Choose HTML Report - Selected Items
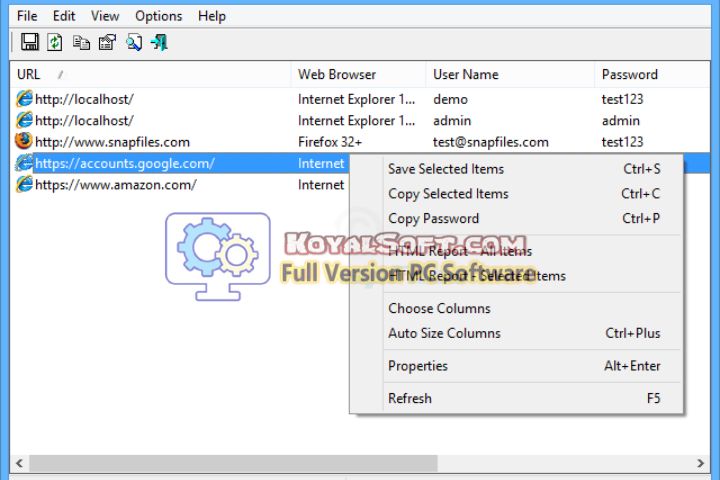 (517, 276)
